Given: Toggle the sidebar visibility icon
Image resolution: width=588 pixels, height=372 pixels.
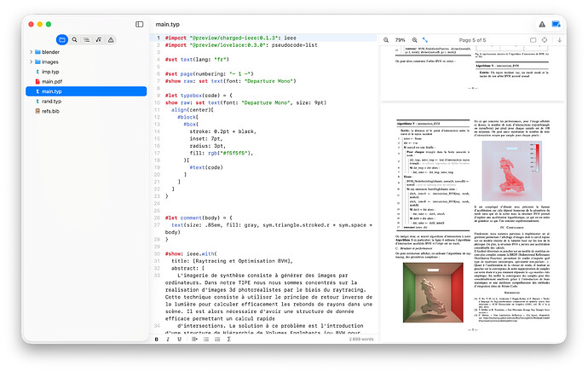Looking at the screenshot, I should pyautogui.click(x=139, y=24).
